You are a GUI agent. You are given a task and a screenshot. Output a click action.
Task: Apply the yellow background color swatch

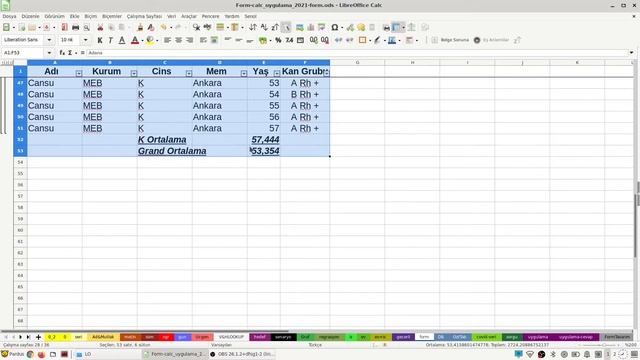click(x=150, y=40)
